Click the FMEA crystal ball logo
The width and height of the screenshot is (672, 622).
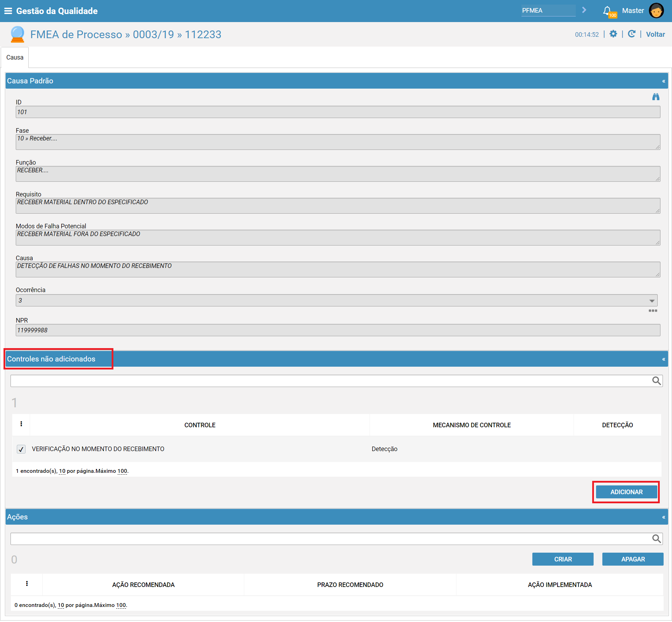(17, 34)
